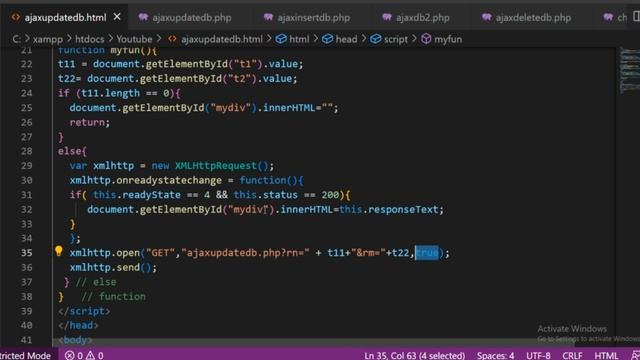Image resolution: width=640 pixels, height=360 pixels.
Task: Click Ln 35, Col 63 go-to-line indicator
Action: [x=414, y=355]
